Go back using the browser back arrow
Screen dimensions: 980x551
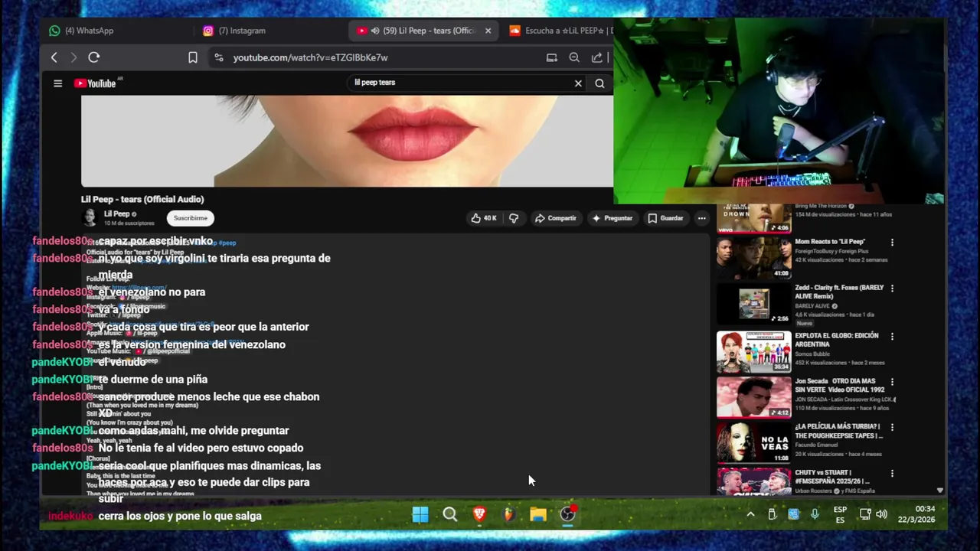pos(54,57)
